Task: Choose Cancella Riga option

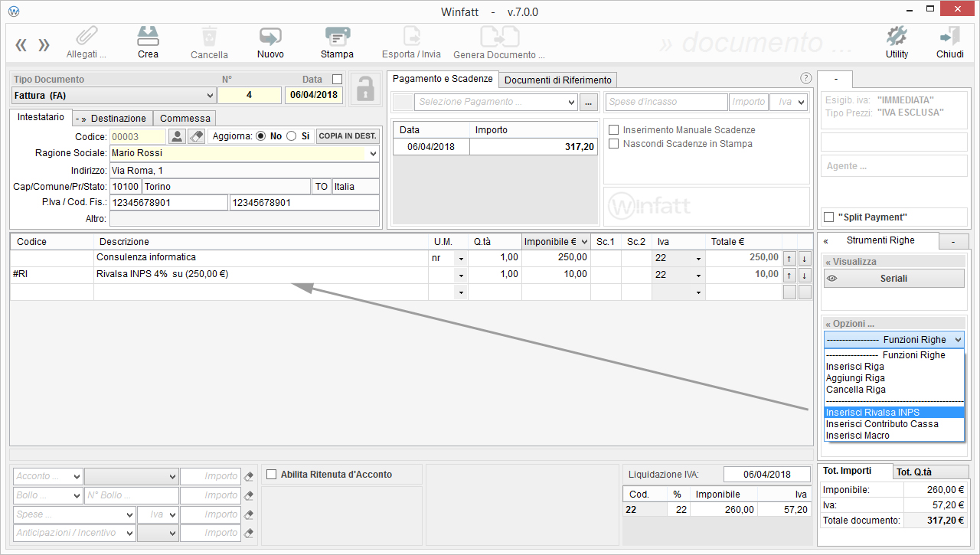Action: (893, 390)
